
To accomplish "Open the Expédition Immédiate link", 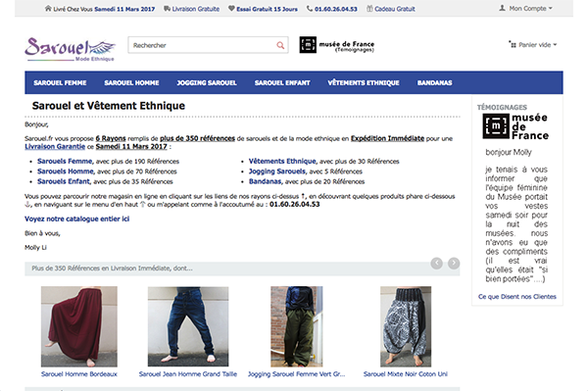I will (387, 138).
